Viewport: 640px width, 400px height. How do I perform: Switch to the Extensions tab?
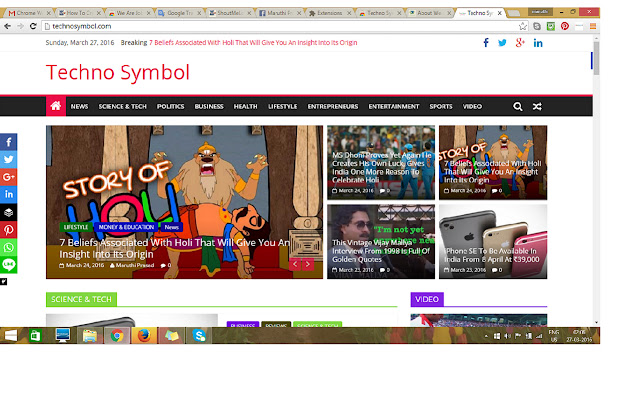330,13
